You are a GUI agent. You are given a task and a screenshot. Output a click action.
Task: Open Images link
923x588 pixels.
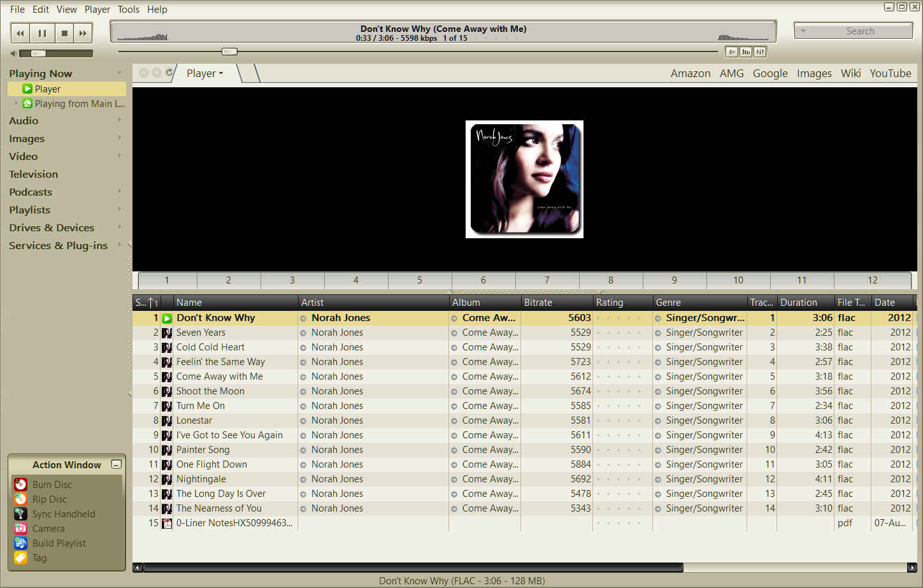pos(814,74)
